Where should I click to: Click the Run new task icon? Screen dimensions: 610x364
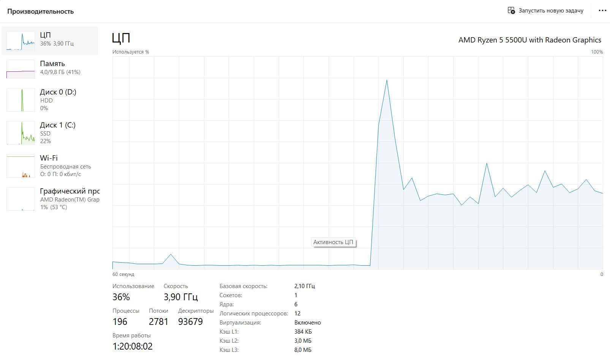coord(511,10)
